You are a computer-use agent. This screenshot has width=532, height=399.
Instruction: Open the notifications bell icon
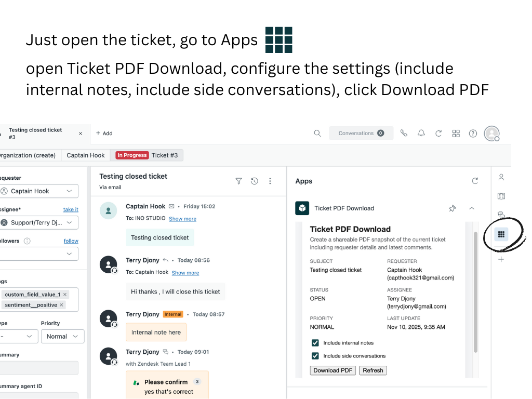pyautogui.click(x=421, y=133)
